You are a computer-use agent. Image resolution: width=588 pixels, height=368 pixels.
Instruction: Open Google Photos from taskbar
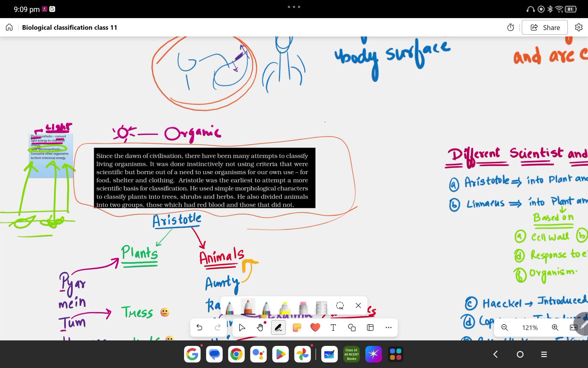[x=303, y=354]
